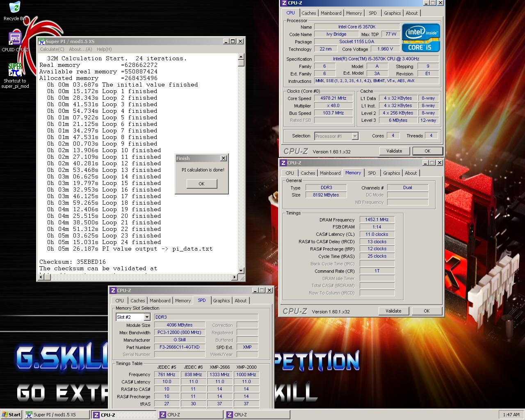The width and height of the screenshot is (525, 420).
Task: Switch to Graphics tab in the SPD window
Action: [x=221, y=301]
